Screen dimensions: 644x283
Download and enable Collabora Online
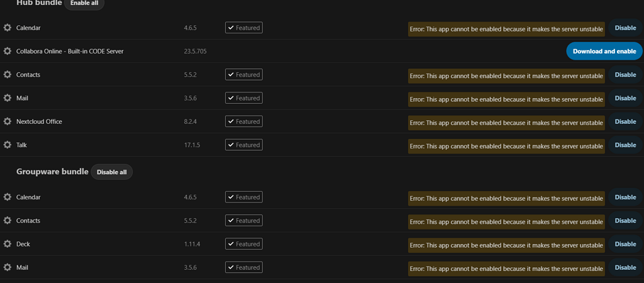(x=604, y=51)
